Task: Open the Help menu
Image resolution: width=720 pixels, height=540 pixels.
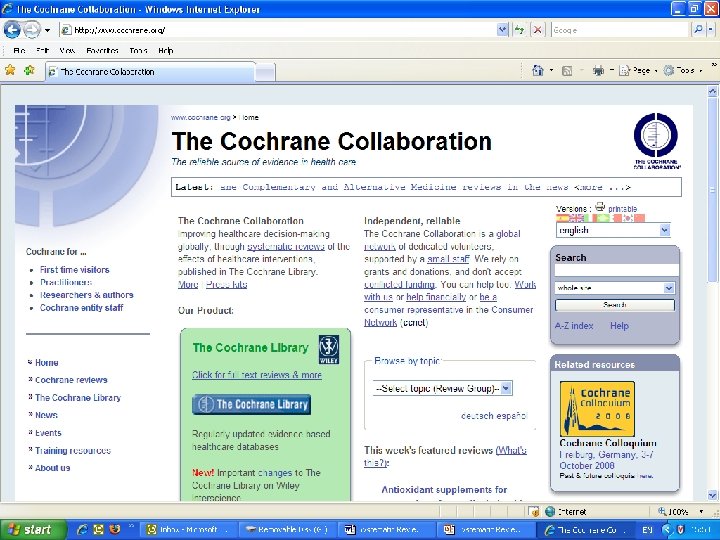Action: coord(166,51)
